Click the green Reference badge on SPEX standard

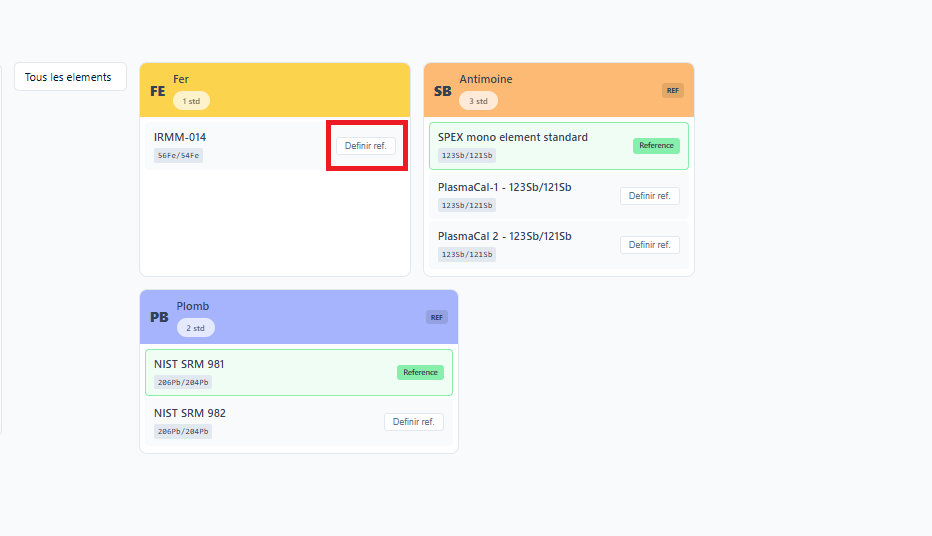point(656,146)
